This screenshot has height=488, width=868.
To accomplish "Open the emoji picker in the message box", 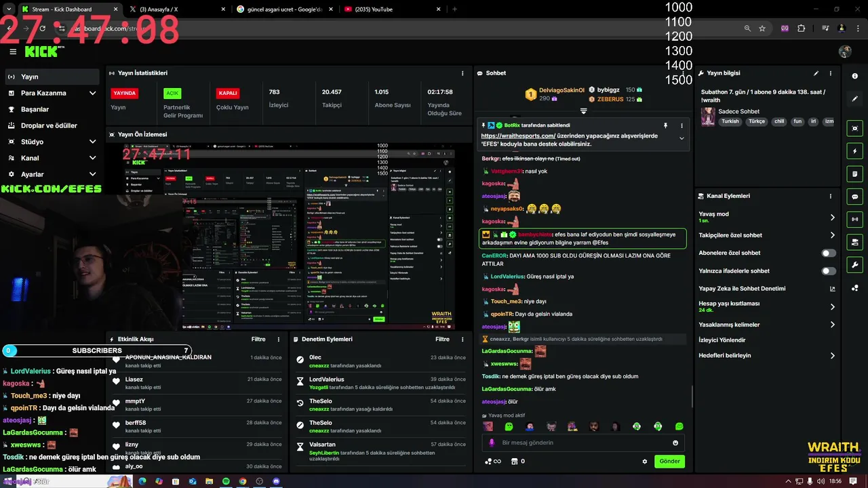I will point(675,443).
